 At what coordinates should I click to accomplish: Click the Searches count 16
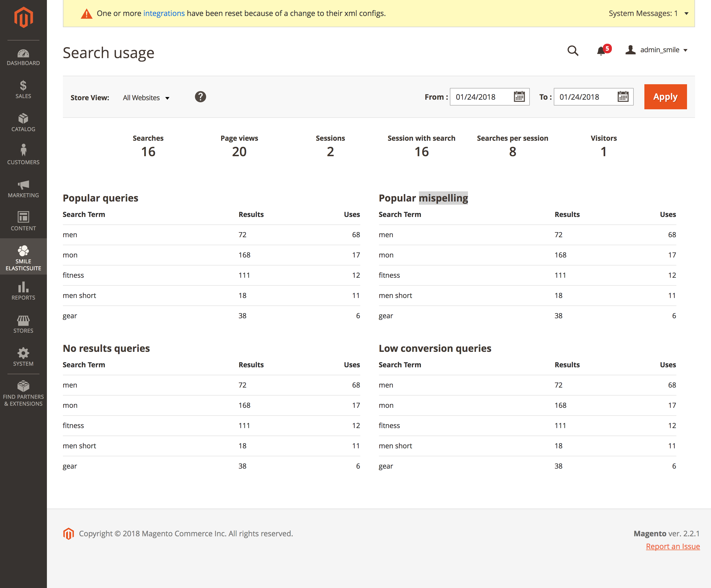click(148, 152)
